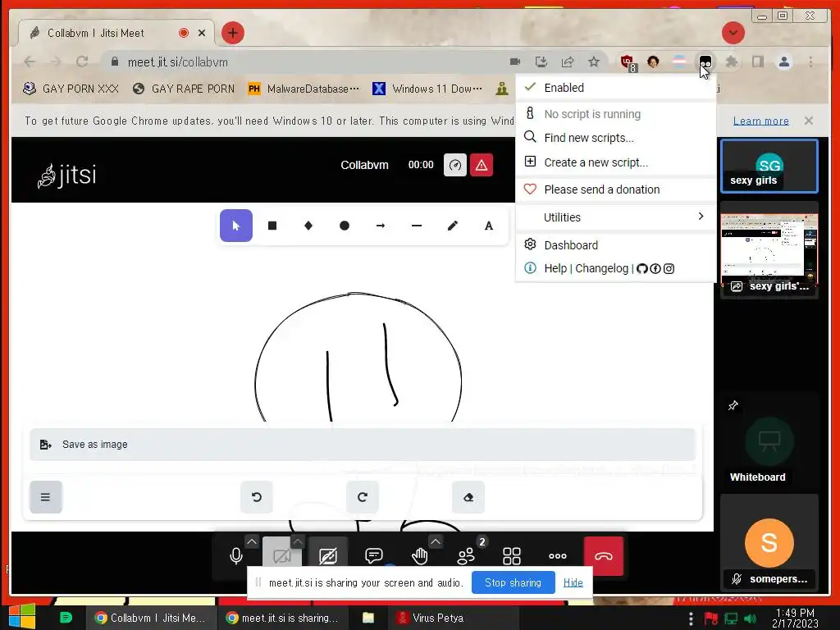Open more actions three-dot menu
This screenshot has width=840, height=630.
(558, 556)
